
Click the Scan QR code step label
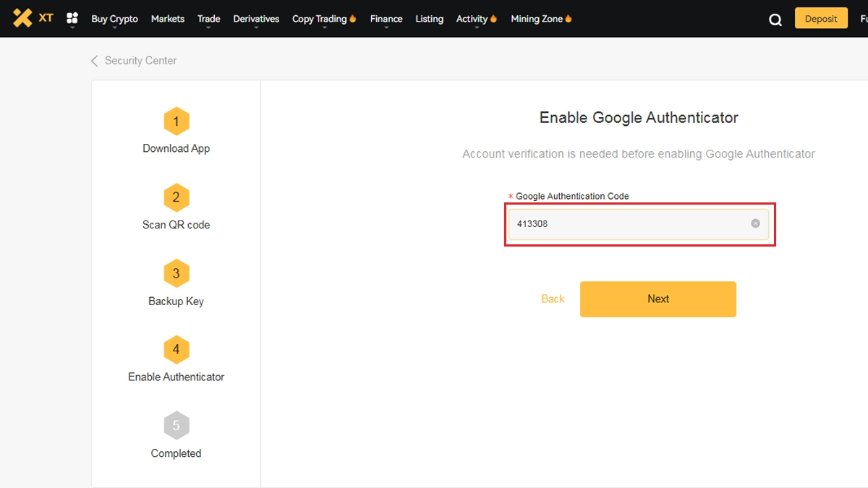pos(176,225)
